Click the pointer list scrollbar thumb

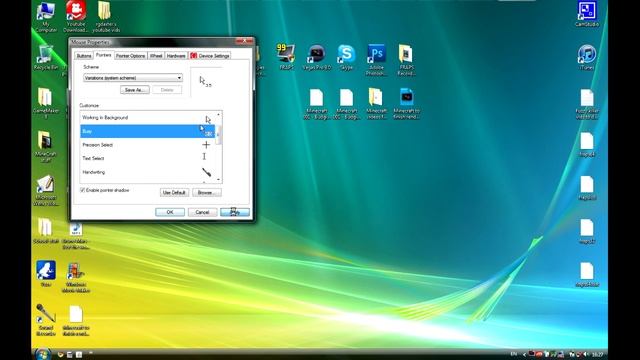tap(219, 135)
